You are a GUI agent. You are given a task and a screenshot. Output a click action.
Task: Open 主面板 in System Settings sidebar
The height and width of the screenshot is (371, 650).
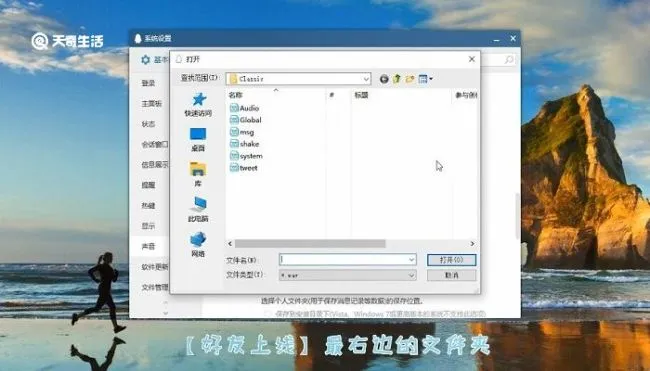[x=152, y=104]
